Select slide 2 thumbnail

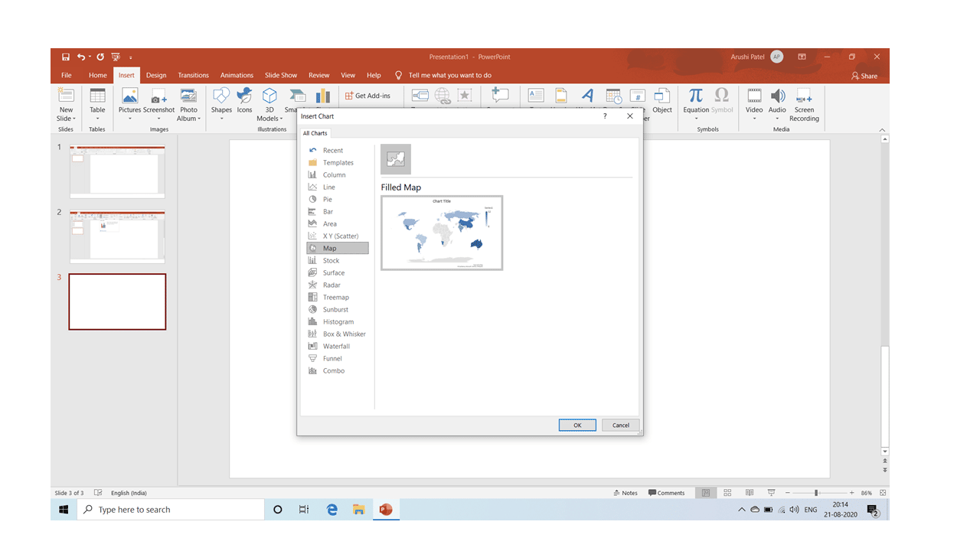(x=116, y=237)
